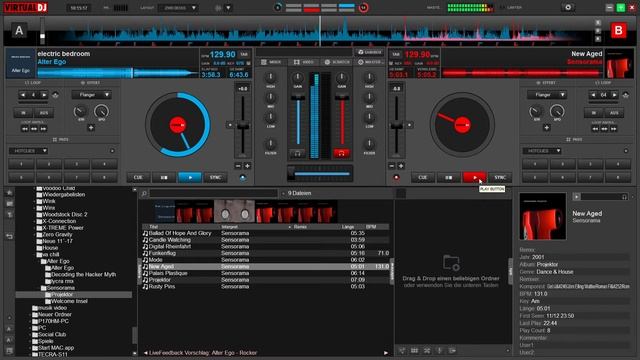
Task: Sync deck A with the SYNC button
Action: [216, 178]
